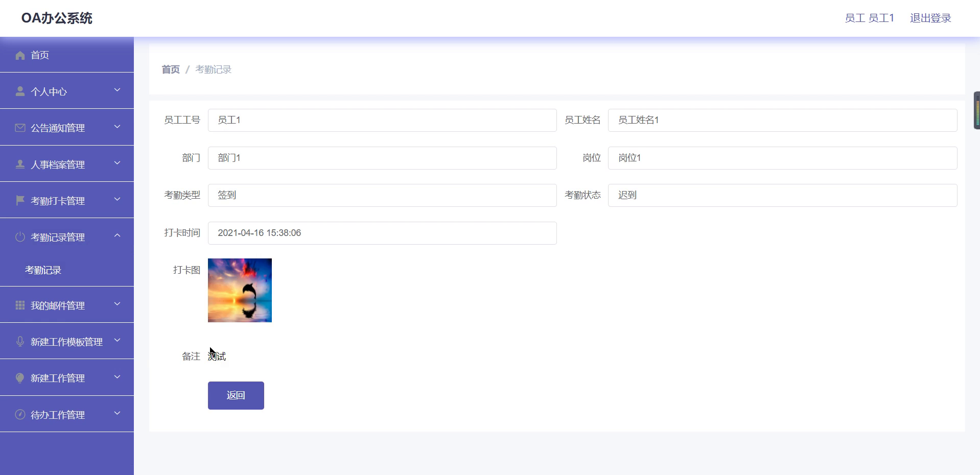Open the 公告通知管理 menu label
Screen dimensions: 980x475
click(58, 128)
